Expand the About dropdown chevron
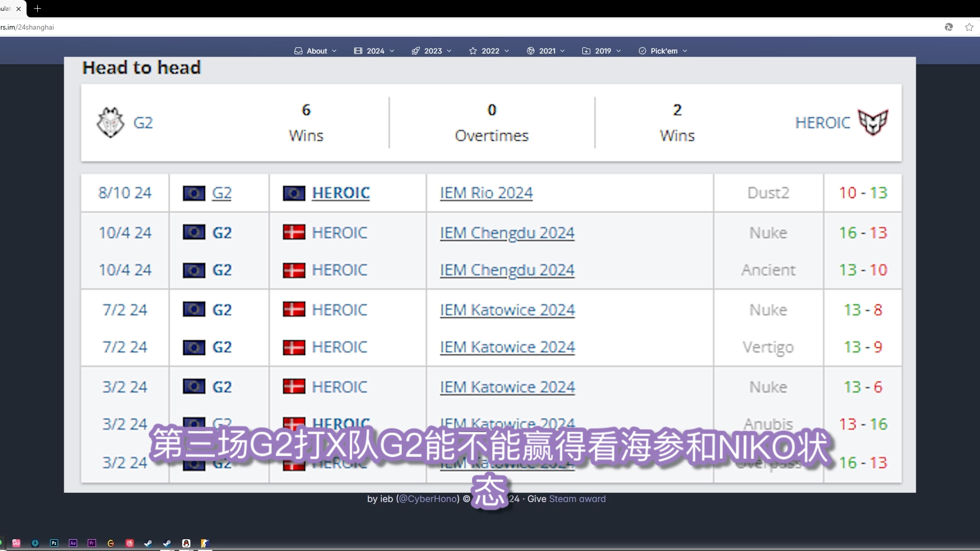Image resolution: width=980 pixels, height=551 pixels. pos(334,51)
